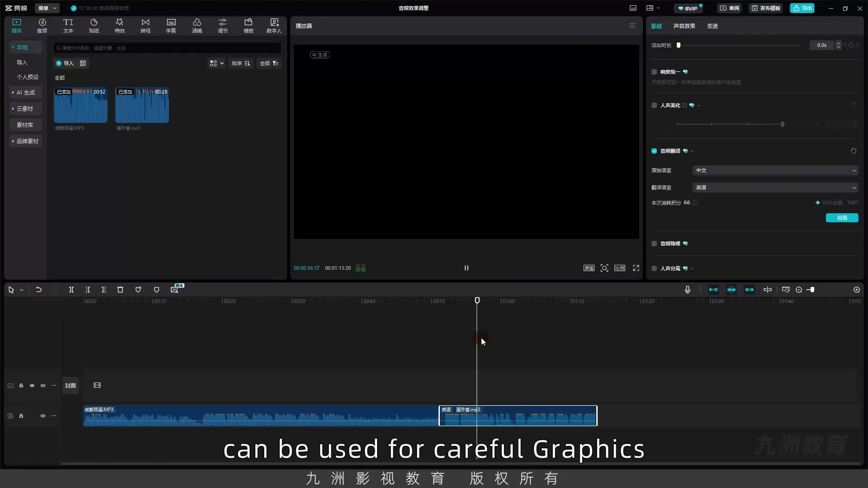
Task: Click the player fullscreen icon
Action: pyautogui.click(x=636, y=268)
